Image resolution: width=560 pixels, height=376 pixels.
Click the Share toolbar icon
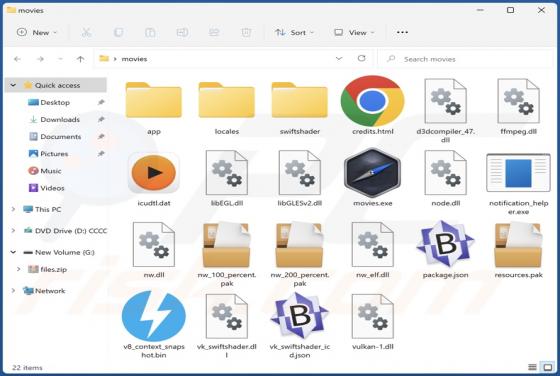pyautogui.click(x=214, y=32)
